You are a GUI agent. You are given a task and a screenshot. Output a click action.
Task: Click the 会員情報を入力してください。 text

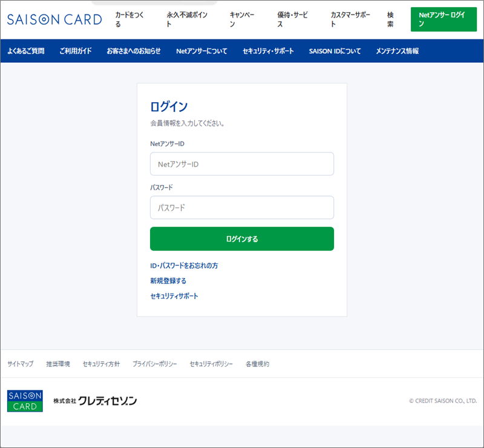tap(188, 123)
